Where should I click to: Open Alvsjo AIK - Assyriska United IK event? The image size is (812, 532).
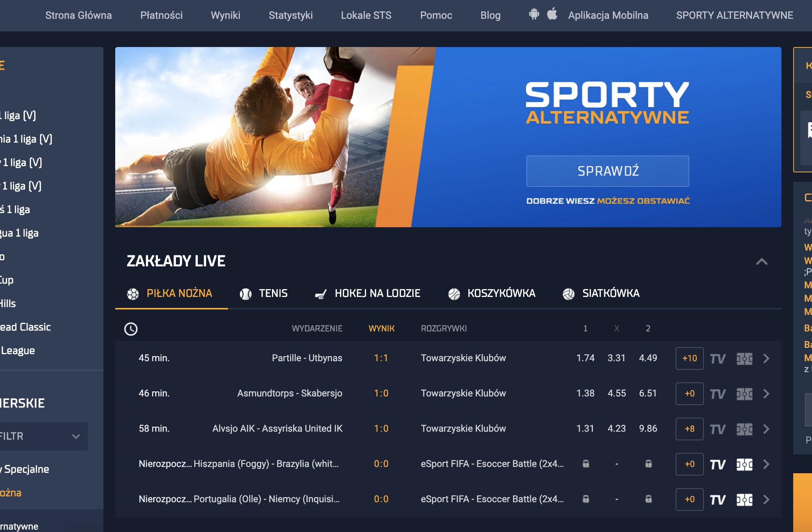277,429
